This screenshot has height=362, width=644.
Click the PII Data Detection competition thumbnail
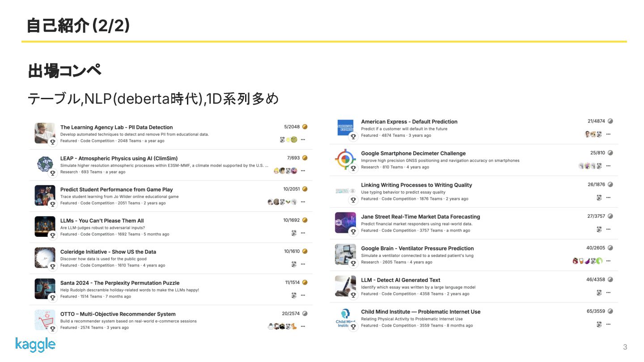[x=45, y=133]
